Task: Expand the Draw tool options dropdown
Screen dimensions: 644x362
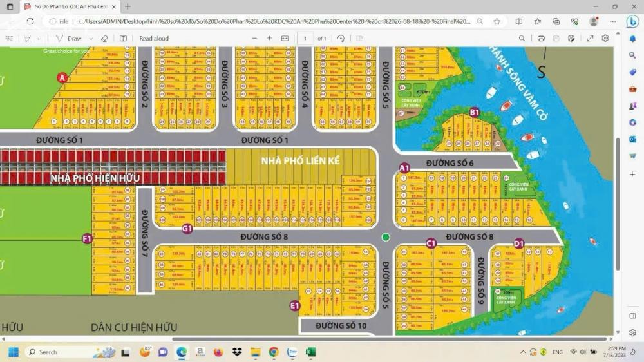Action: 90,39
